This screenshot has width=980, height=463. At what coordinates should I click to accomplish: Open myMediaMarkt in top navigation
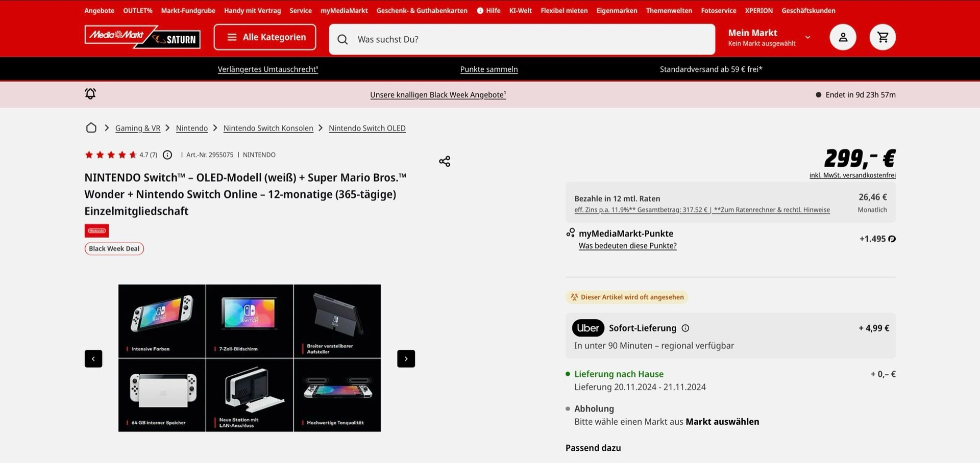344,11
